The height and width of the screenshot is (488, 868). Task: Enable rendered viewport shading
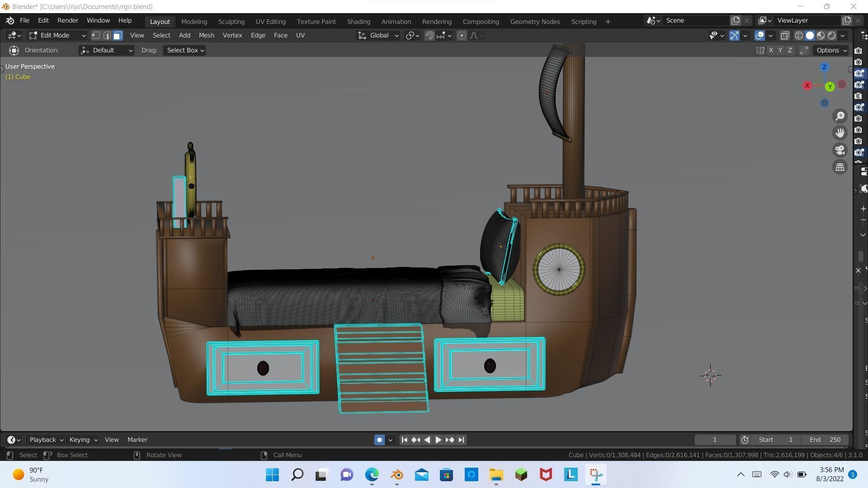831,35
